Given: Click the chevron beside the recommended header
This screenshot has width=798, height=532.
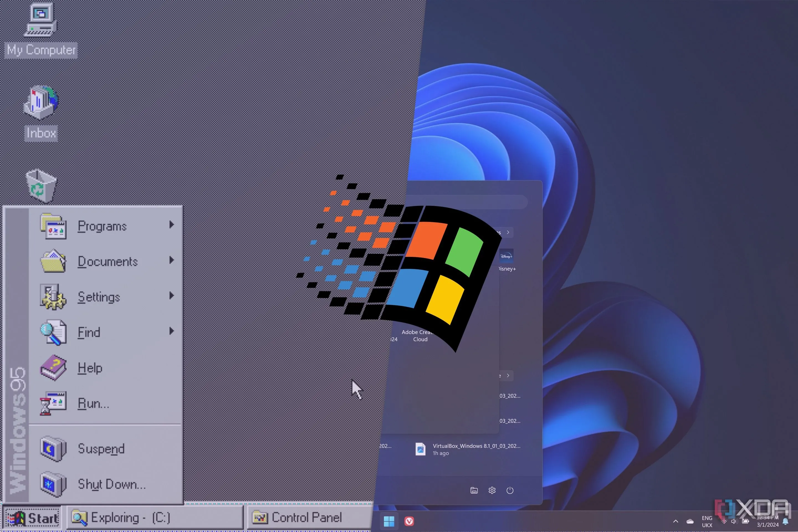Looking at the screenshot, I should click(x=508, y=376).
